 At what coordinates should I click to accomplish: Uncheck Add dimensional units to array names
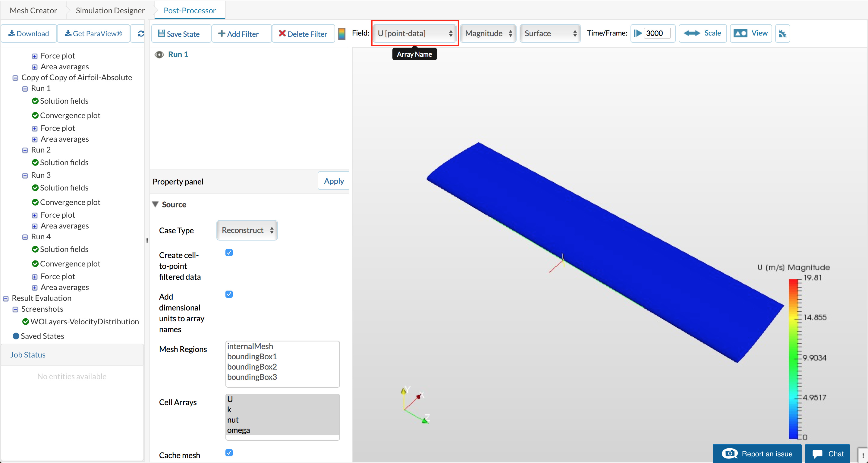[229, 294]
